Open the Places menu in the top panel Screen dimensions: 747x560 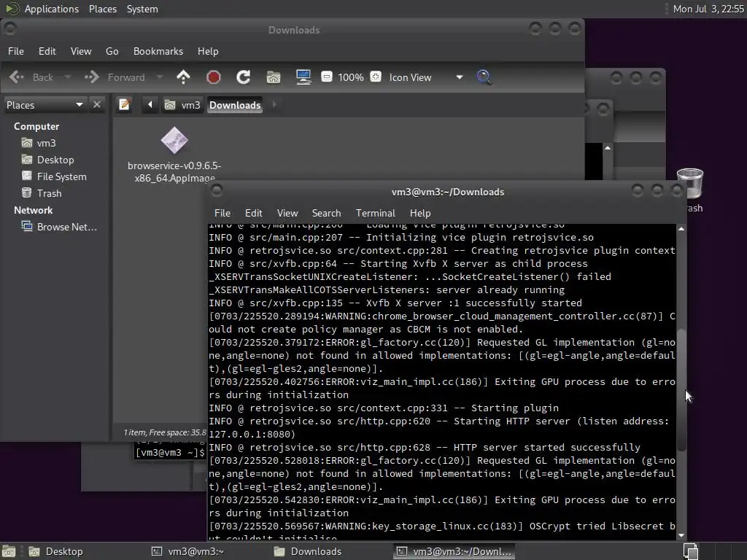[102, 9]
